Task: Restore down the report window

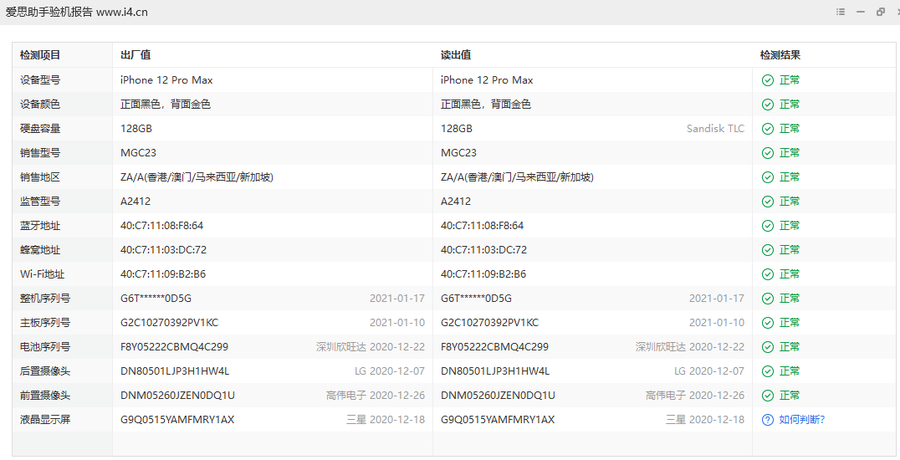Action: click(x=880, y=11)
